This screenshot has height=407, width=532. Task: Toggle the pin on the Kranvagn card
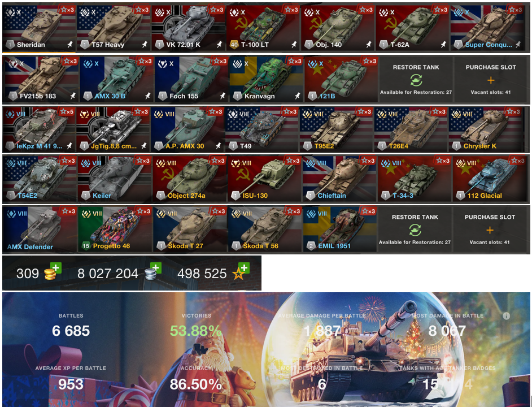[x=297, y=96]
